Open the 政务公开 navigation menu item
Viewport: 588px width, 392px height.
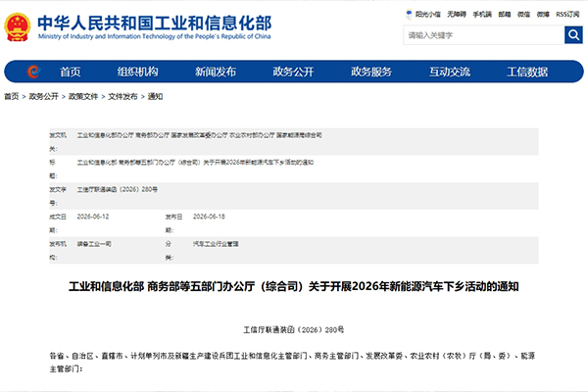click(293, 72)
